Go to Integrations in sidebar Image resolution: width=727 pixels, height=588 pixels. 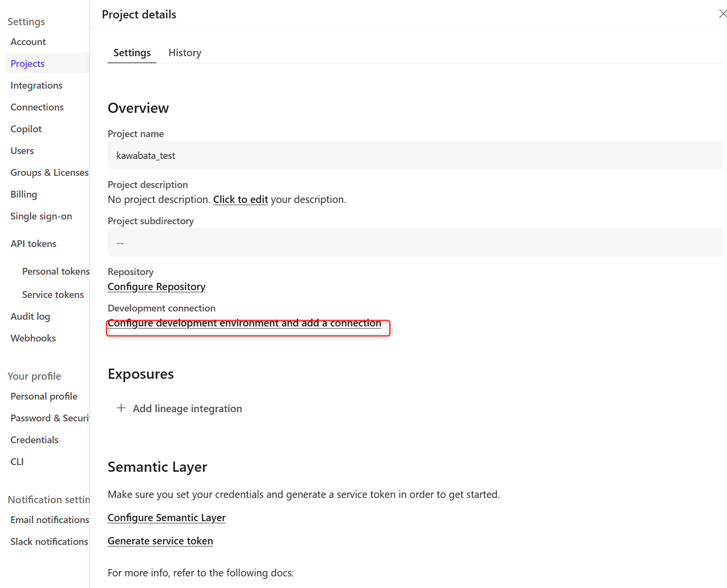pos(36,85)
